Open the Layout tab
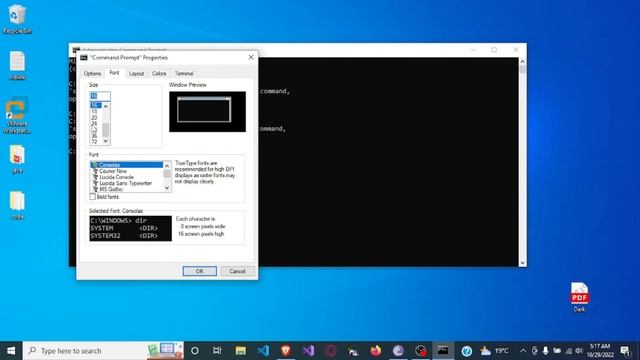The height and width of the screenshot is (360, 640). coord(136,73)
